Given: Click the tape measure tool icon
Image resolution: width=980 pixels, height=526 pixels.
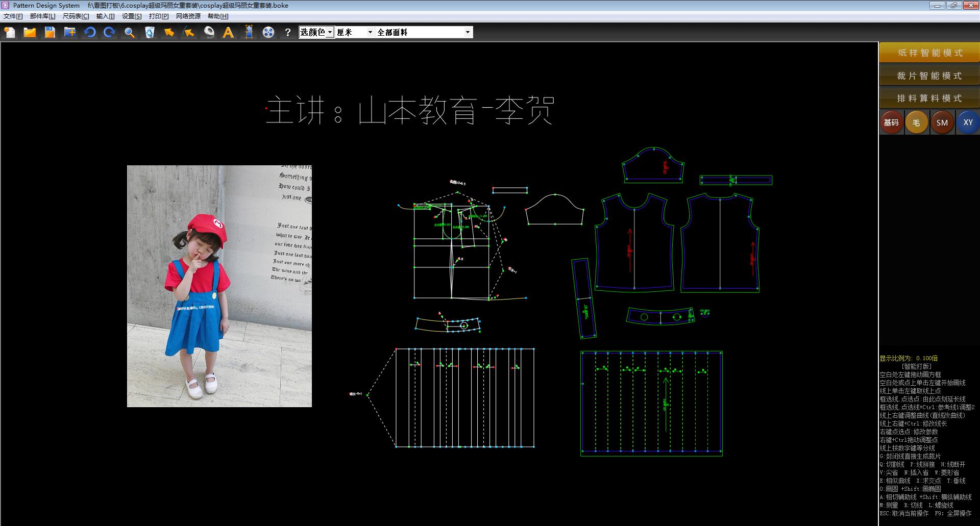Looking at the screenshot, I should [x=209, y=33].
